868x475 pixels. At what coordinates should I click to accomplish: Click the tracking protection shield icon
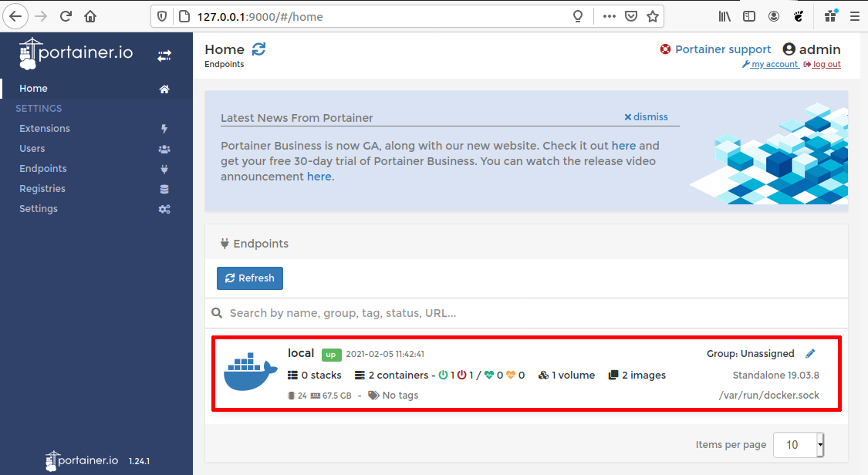click(162, 17)
